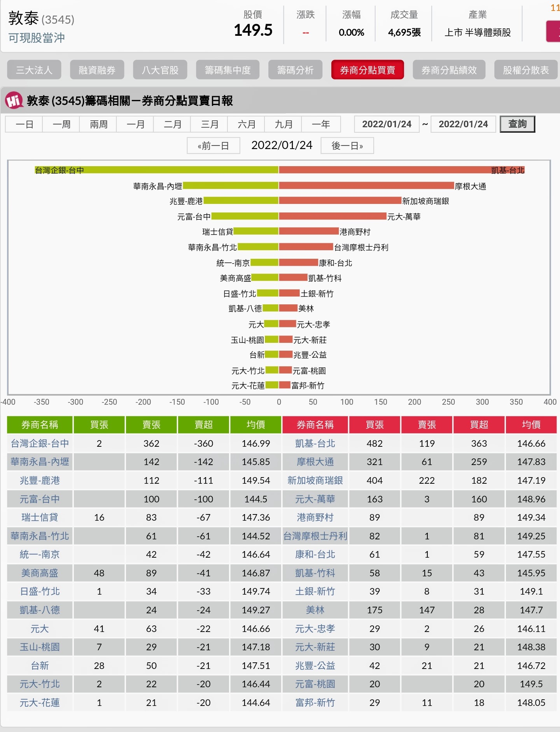560x732 pixels.
Task: Open 台新 in the sellers table
Action: pos(40,665)
